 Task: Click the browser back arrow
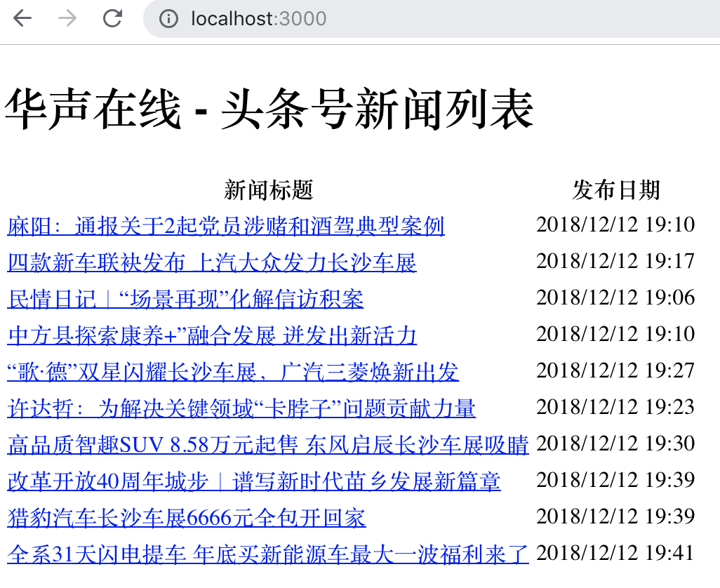(22, 19)
